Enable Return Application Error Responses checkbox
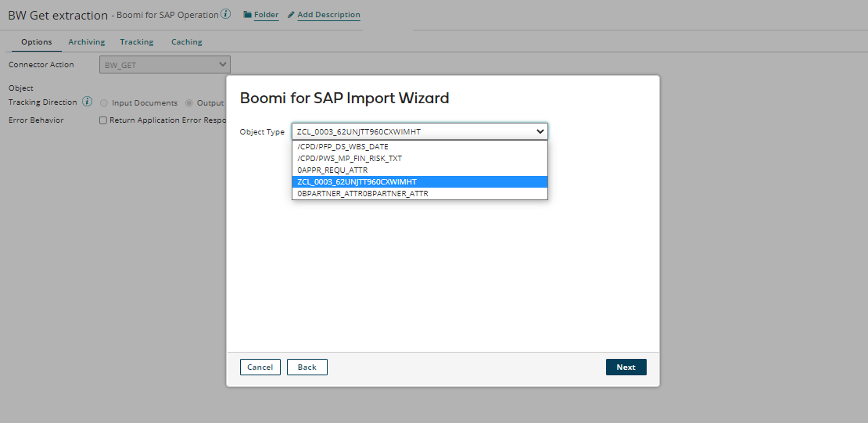The image size is (868, 423). pos(103,120)
